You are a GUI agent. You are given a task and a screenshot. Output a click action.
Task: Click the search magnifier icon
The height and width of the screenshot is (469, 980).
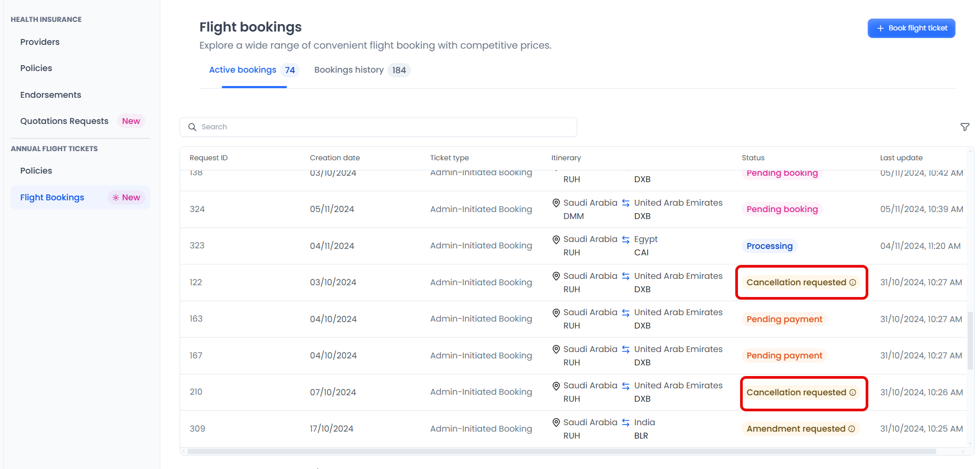pos(192,127)
